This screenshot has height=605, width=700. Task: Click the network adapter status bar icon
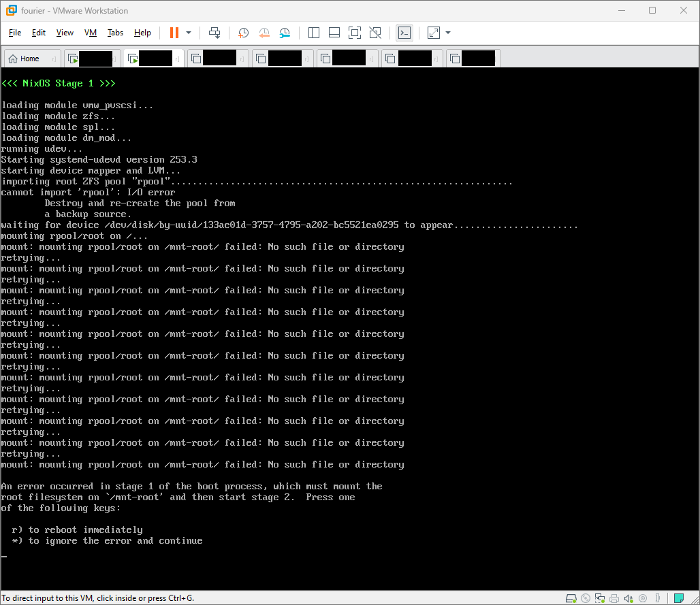[600, 598]
